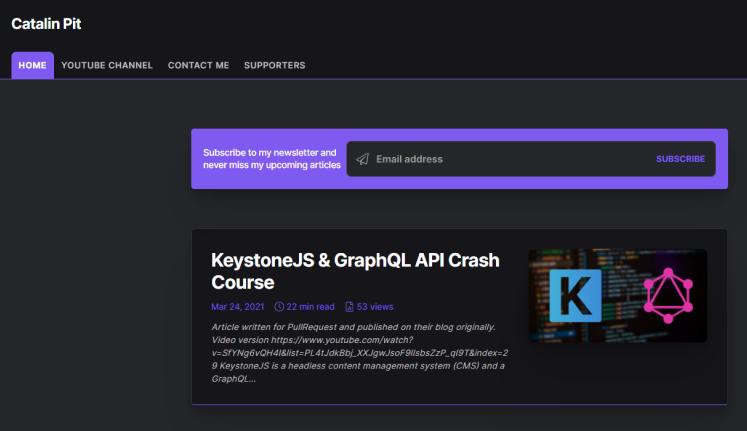747x431 pixels.
Task: Click the 53 views count
Action: pos(375,307)
